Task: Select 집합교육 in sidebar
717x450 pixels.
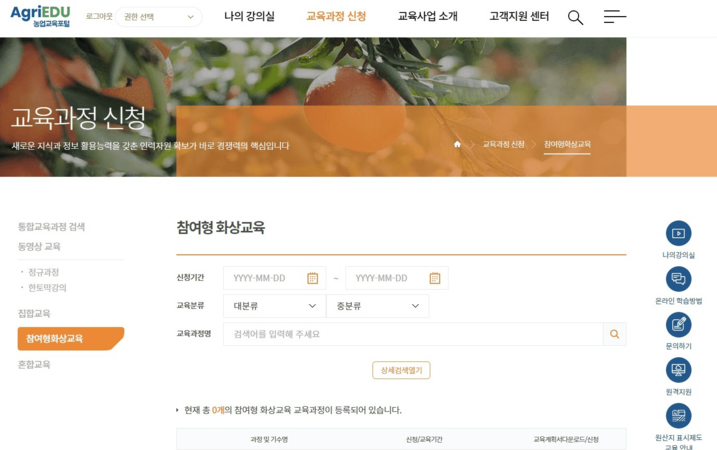Action: (x=34, y=313)
